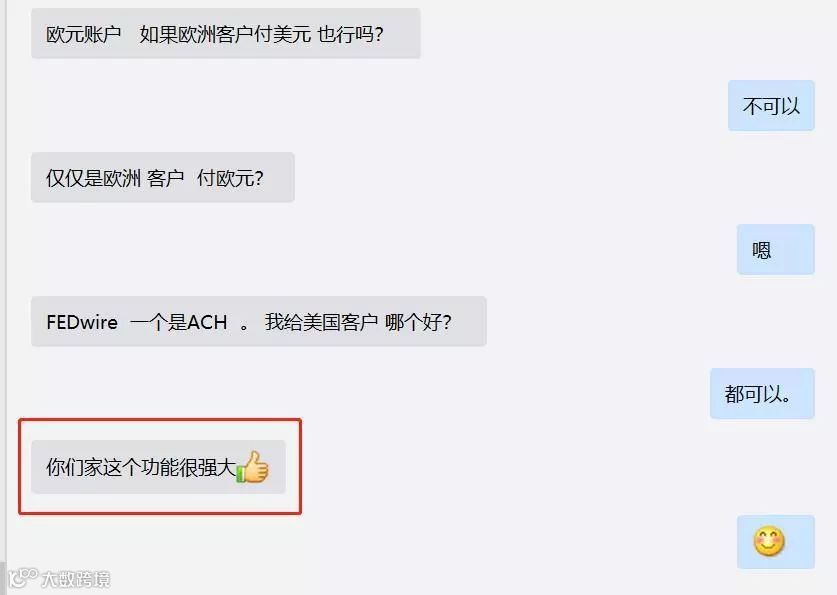The width and height of the screenshot is (837, 595).
Task: Click the word FEDwire in the message
Action: click(82, 322)
